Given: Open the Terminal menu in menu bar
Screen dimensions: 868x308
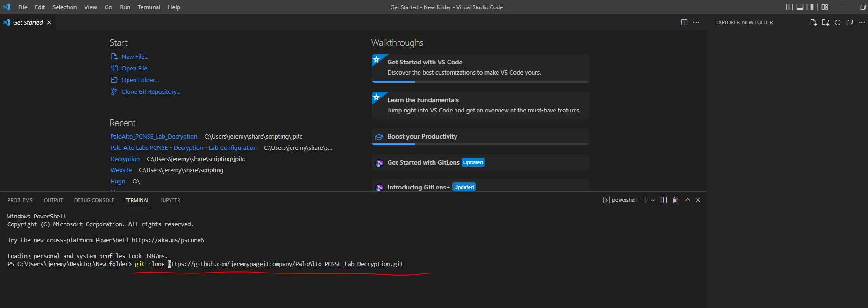Looking at the screenshot, I should click(149, 7).
